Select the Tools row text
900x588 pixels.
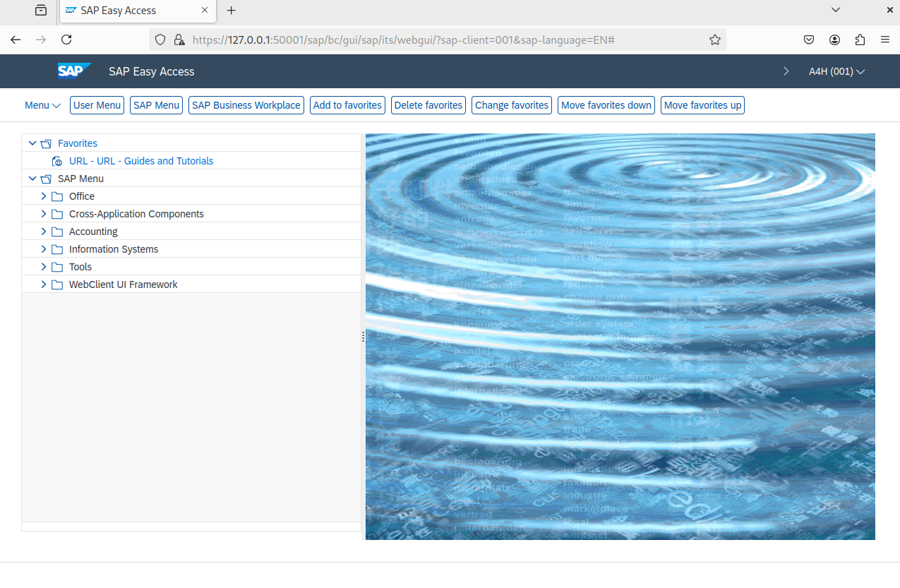pyautogui.click(x=80, y=267)
